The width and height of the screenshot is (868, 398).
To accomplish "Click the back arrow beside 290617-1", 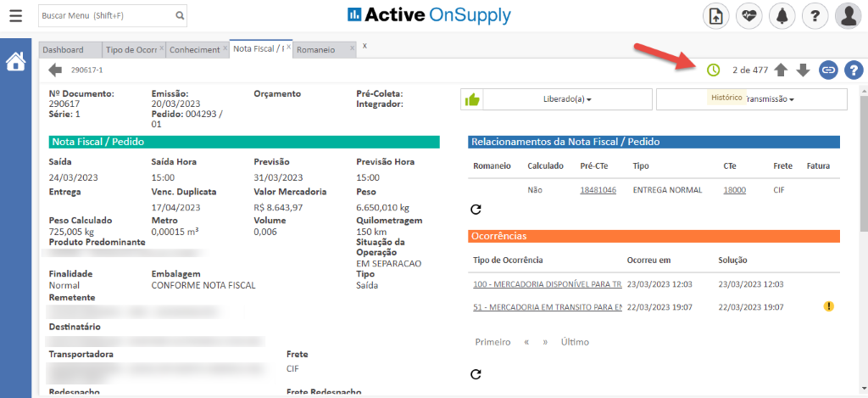I will [55, 70].
